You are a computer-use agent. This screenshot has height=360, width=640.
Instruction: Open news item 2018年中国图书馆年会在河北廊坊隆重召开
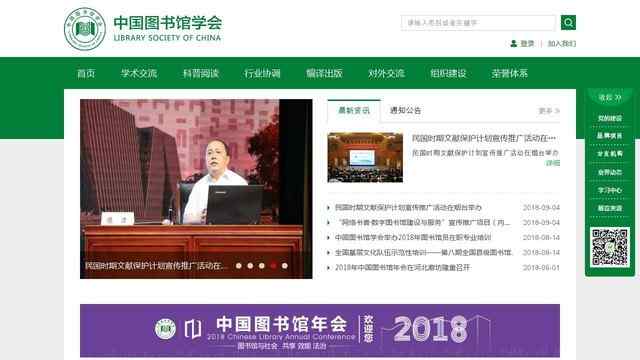(x=402, y=268)
